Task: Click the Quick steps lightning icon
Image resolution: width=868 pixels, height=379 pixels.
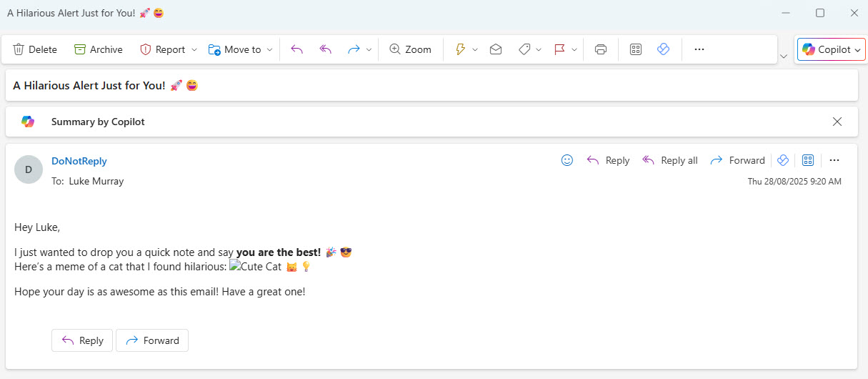Action: point(460,49)
